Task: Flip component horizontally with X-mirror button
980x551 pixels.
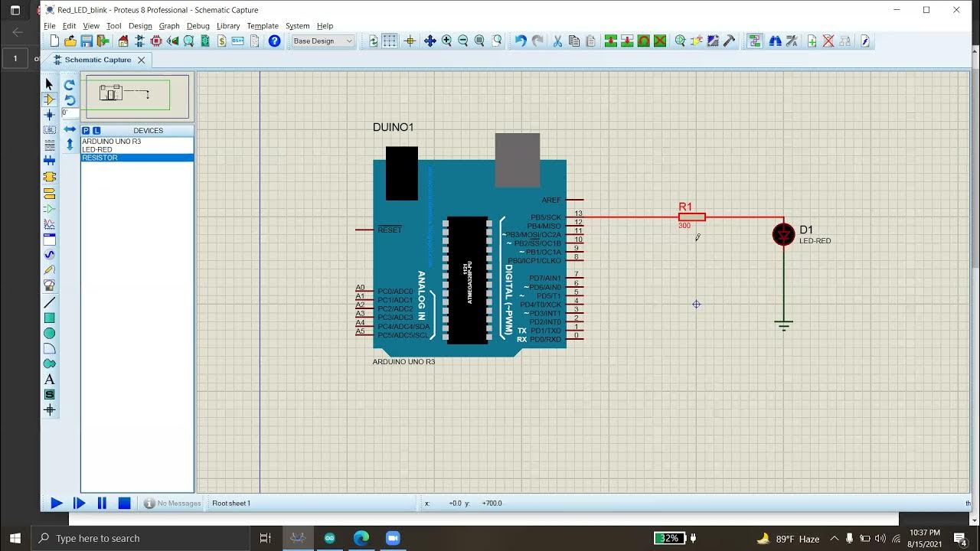Action: [x=70, y=129]
